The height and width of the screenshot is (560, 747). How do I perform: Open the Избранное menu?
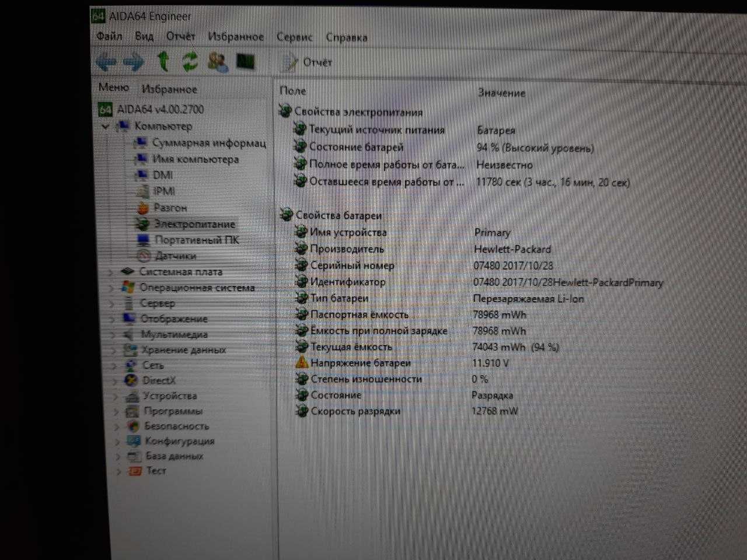point(236,37)
